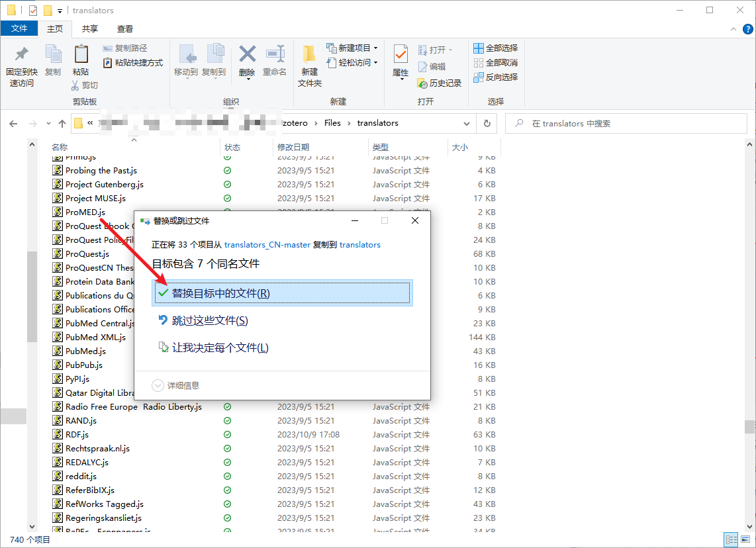Click Select all (全部选择)
The image size is (756, 548).
tap(496, 48)
